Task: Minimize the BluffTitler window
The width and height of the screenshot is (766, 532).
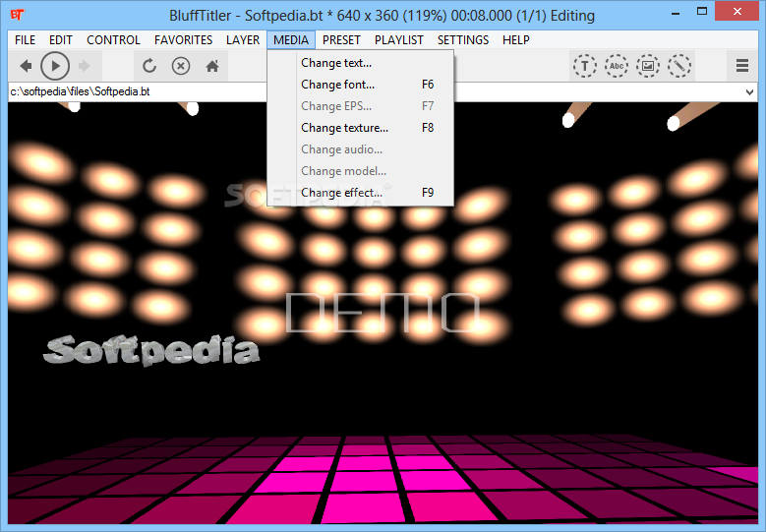Action: 676,13
